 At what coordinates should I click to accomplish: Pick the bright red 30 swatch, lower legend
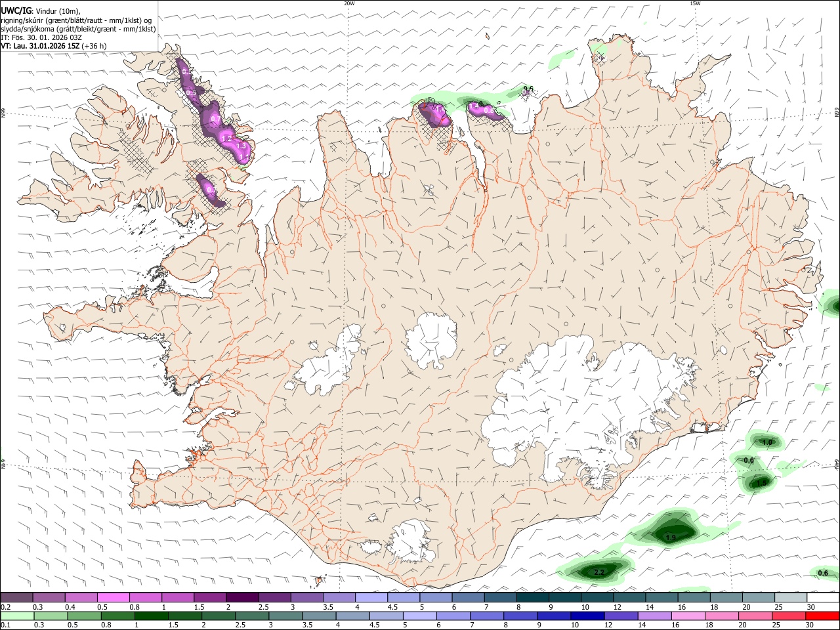click(823, 616)
